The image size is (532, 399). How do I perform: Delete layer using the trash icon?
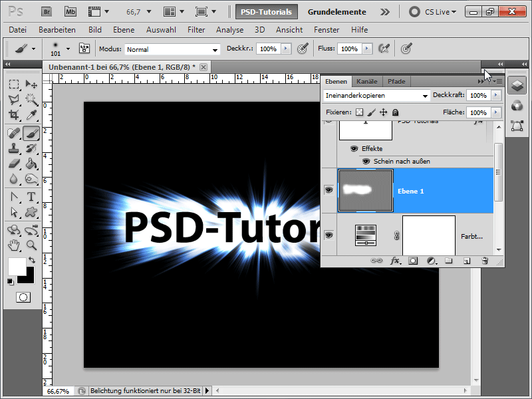pos(485,261)
